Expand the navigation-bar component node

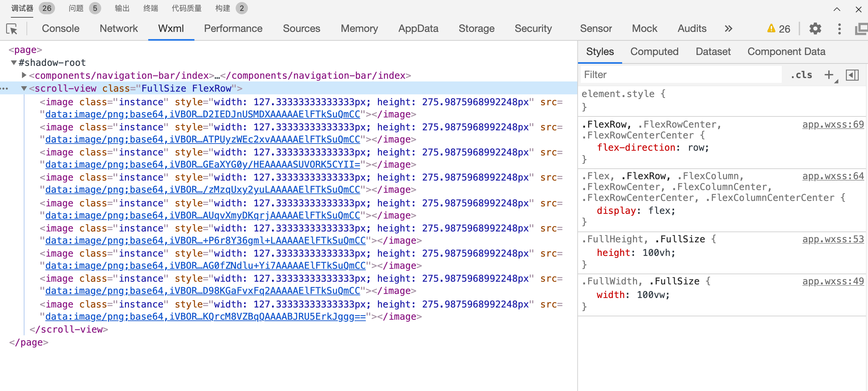pyautogui.click(x=24, y=75)
